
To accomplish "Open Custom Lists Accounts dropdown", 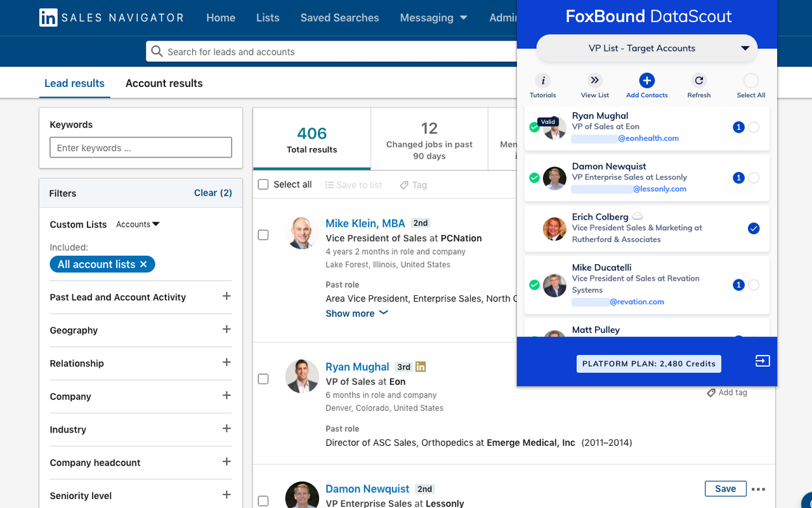I will coord(138,224).
